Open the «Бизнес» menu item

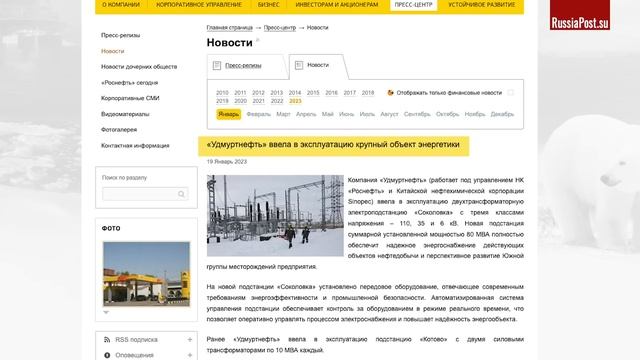269,5
